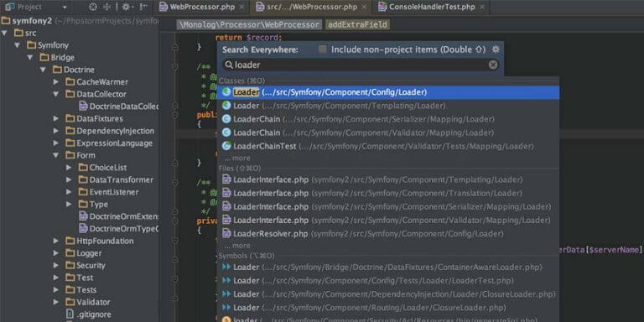Show more results under Classes
This screenshot has width=644, height=322.
pyautogui.click(x=237, y=158)
